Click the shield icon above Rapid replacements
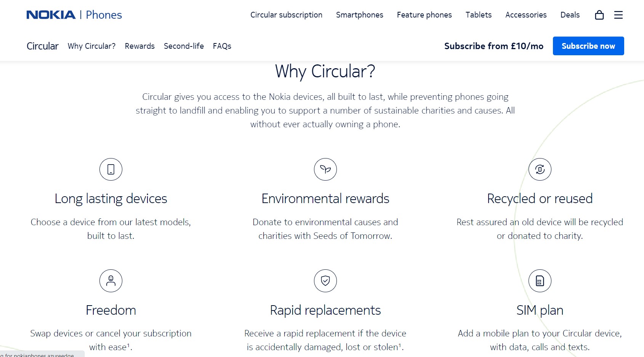This screenshot has width=644, height=357. (325, 281)
